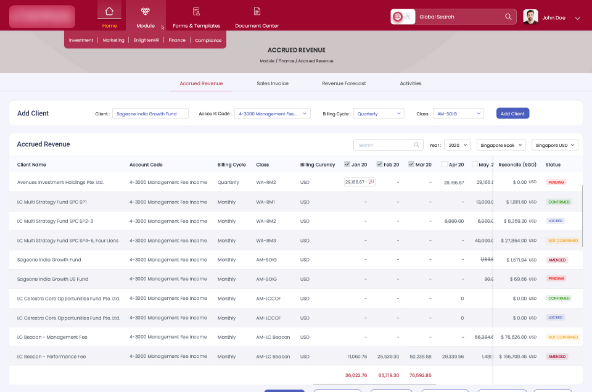Screen dimensions: 592x392
Task: Switch to the Revenue Forecast tab
Action: coord(344,83)
